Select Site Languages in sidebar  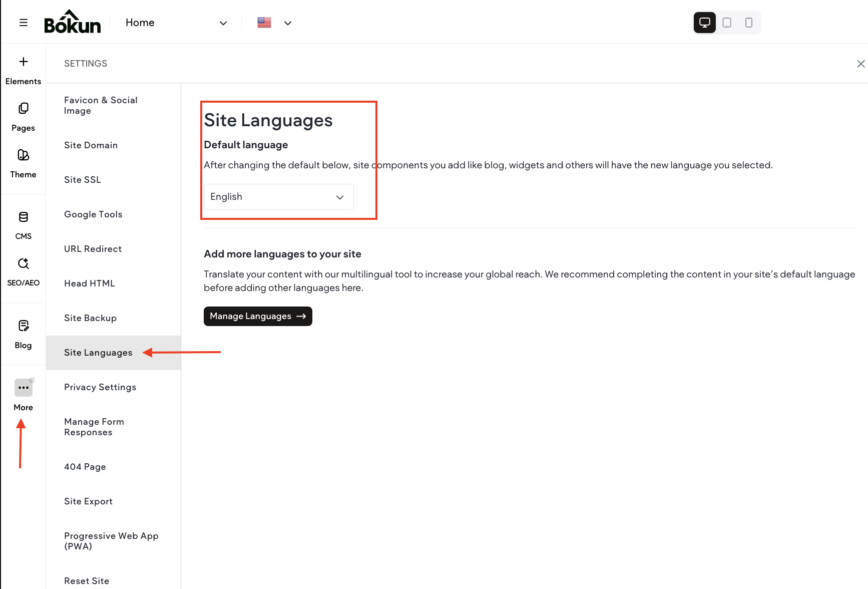click(114, 353)
